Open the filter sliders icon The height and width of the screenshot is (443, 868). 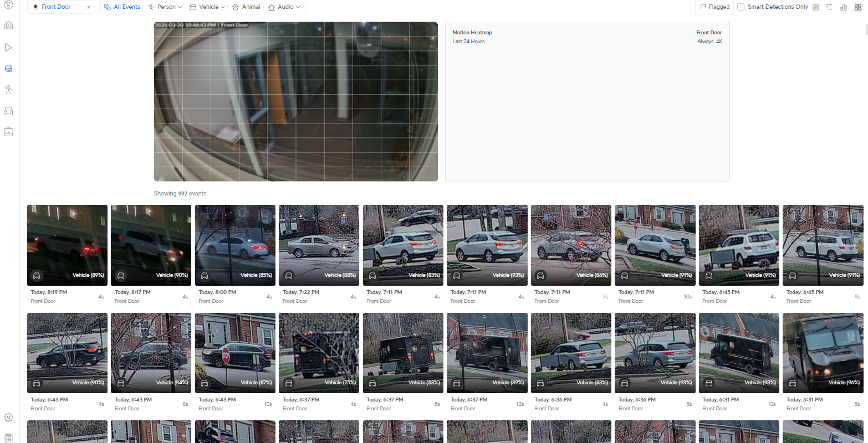(x=829, y=7)
